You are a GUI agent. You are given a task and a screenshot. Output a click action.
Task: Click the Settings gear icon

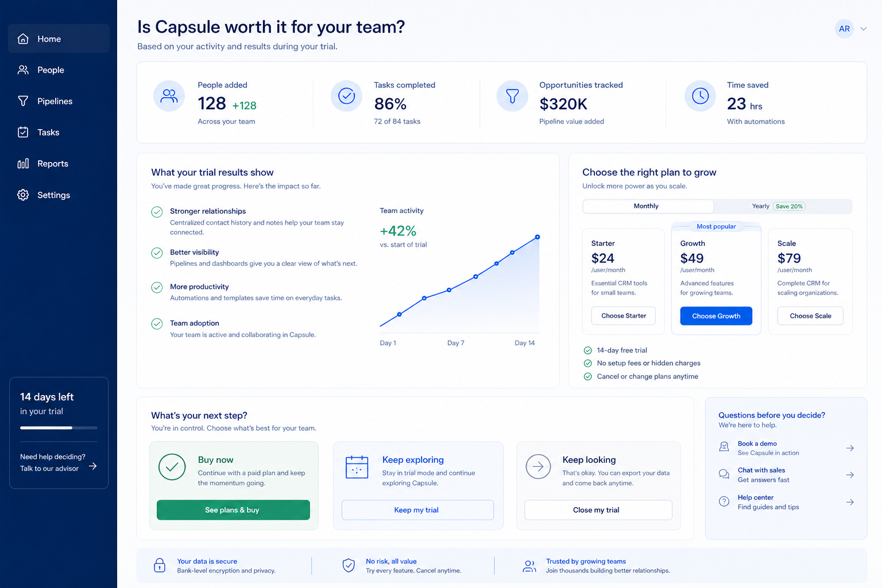pyautogui.click(x=23, y=195)
